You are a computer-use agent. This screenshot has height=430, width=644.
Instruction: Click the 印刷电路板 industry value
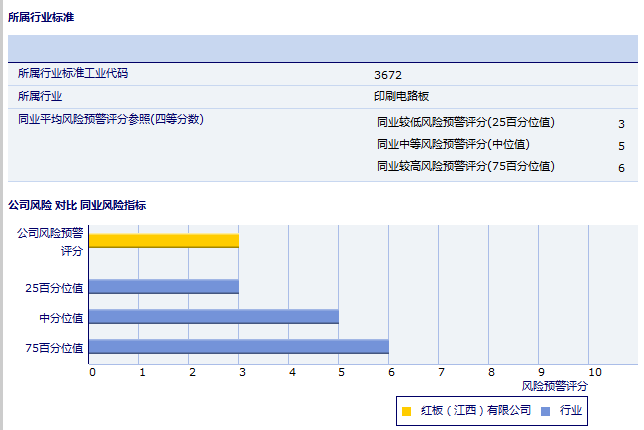(401, 97)
